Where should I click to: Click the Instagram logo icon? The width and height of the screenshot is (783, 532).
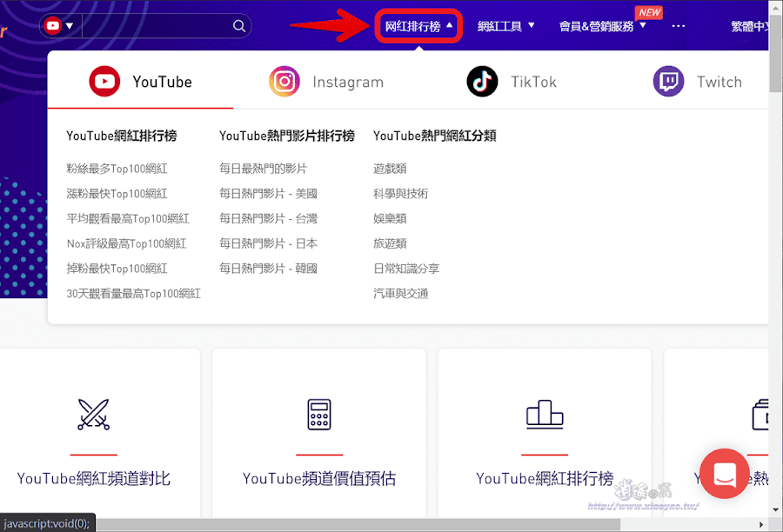(x=284, y=82)
